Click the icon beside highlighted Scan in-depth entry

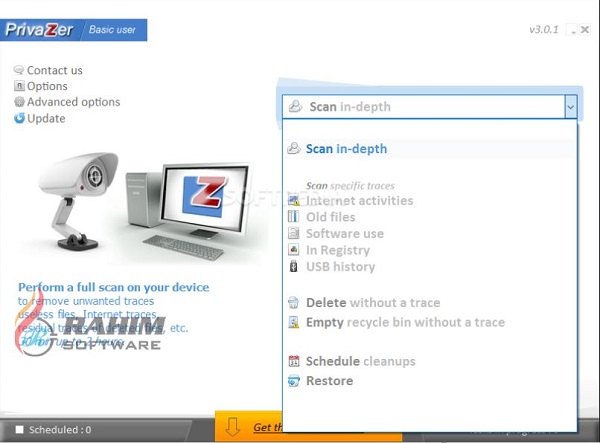click(294, 148)
